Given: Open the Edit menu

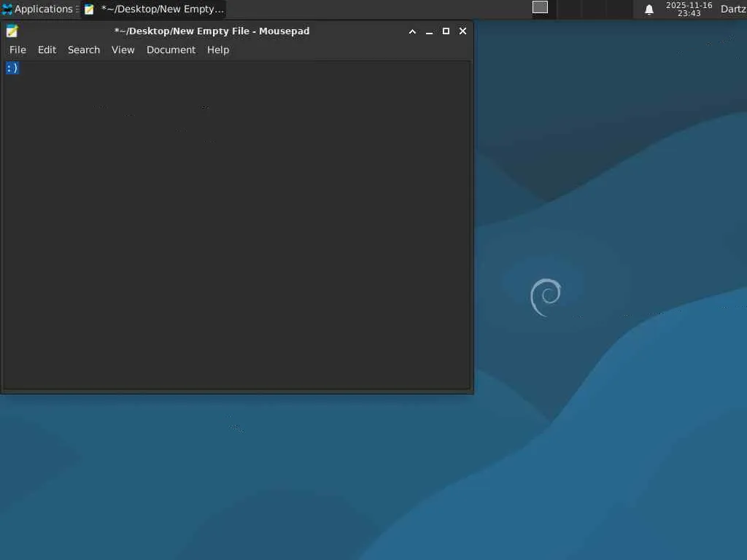Looking at the screenshot, I should 47,50.
